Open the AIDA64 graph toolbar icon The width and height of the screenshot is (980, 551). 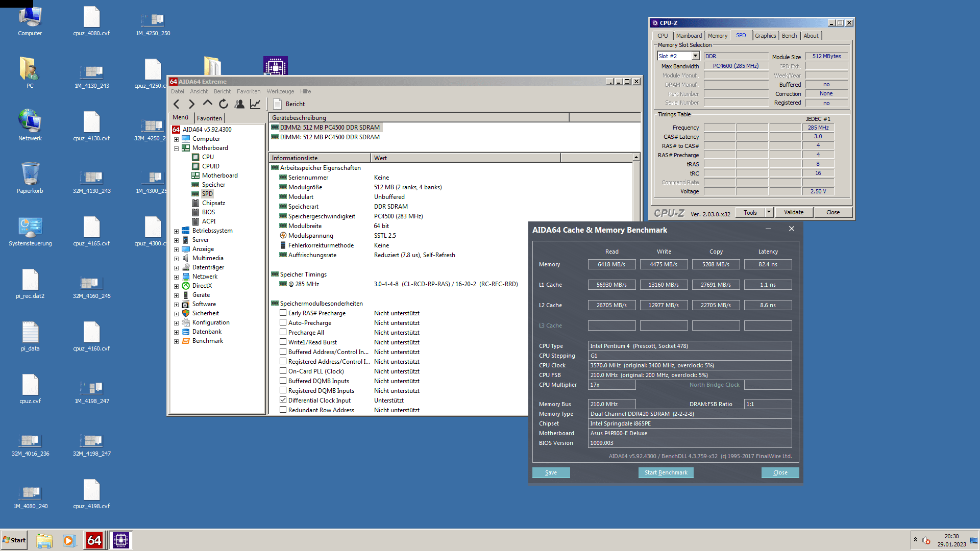point(255,104)
